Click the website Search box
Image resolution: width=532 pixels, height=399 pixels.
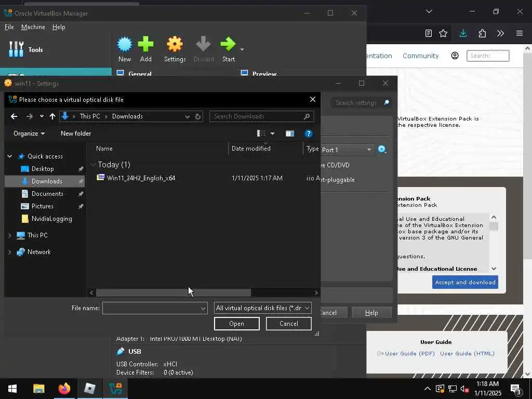[x=488, y=56]
